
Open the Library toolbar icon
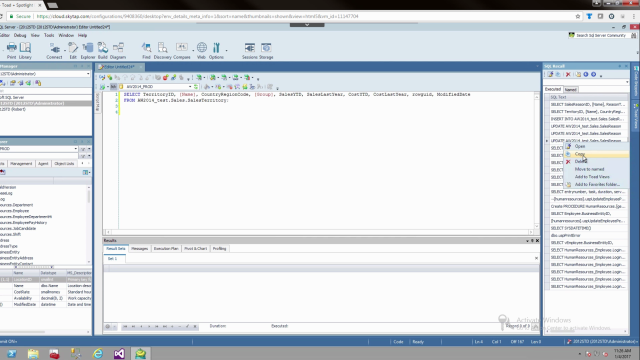click(x=25, y=51)
